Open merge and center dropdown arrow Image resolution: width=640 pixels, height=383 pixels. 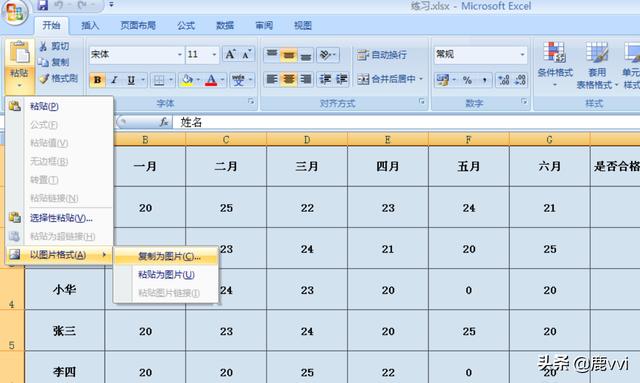421,79
